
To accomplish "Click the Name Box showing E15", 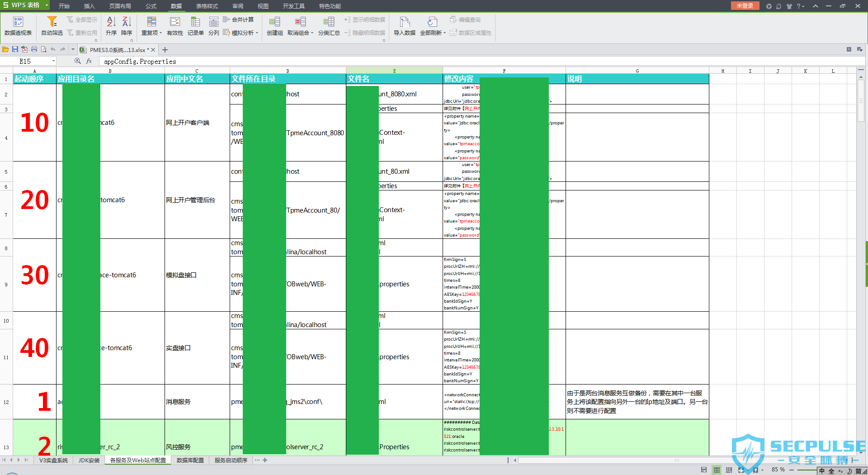I will pos(25,61).
